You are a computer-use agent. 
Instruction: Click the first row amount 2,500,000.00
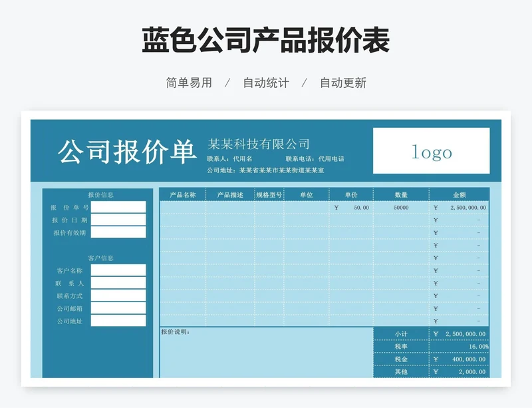[x=460, y=208]
